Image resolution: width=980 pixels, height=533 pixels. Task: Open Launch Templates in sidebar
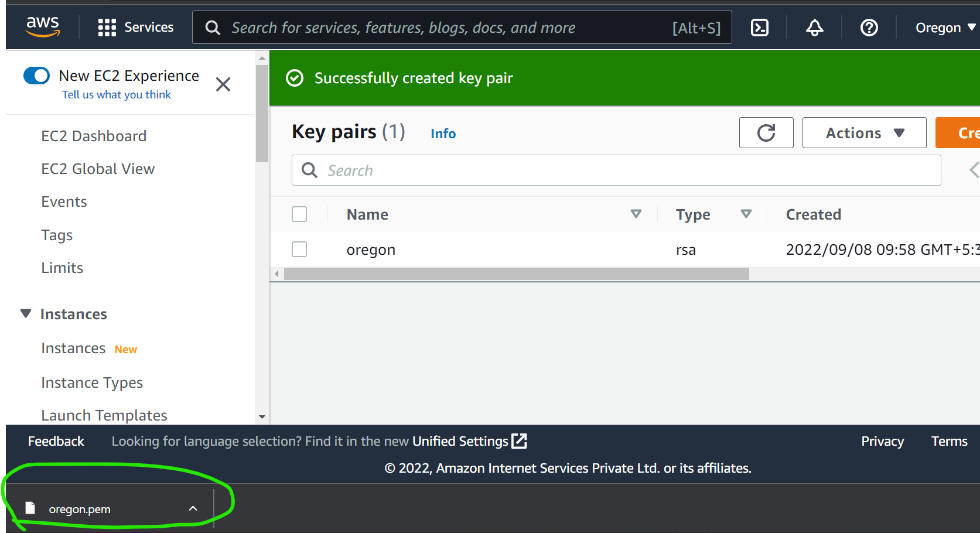click(104, 415)
